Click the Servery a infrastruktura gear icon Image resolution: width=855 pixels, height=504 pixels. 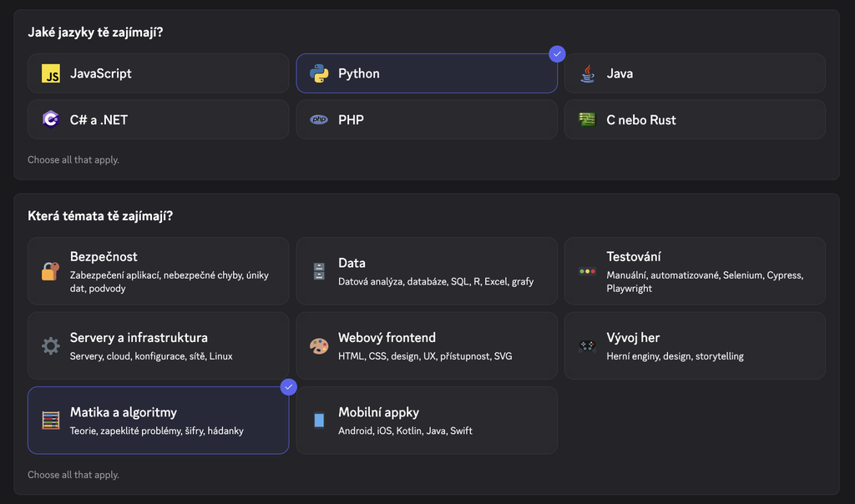click(51, 345)
